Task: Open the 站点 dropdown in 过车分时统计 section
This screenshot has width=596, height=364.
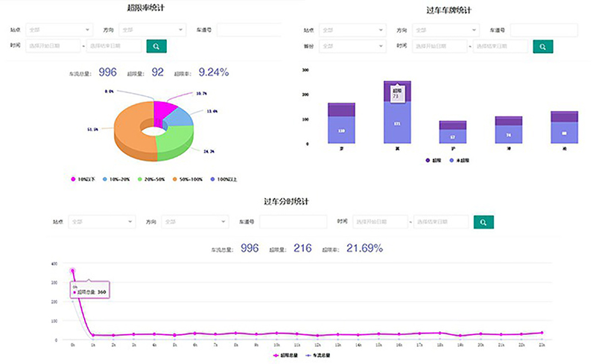Action: [x=101, y=222]
